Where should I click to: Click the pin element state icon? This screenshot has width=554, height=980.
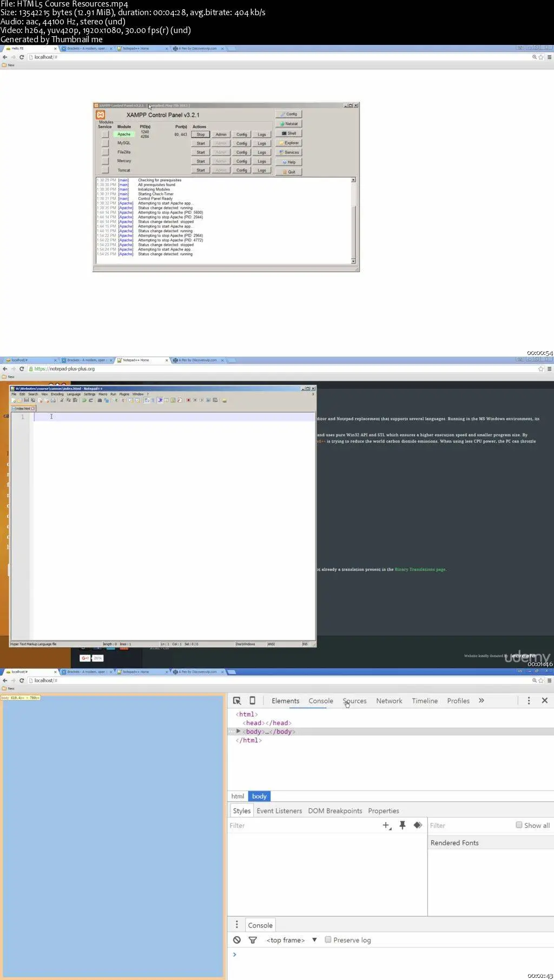click(x=403, y=825)
